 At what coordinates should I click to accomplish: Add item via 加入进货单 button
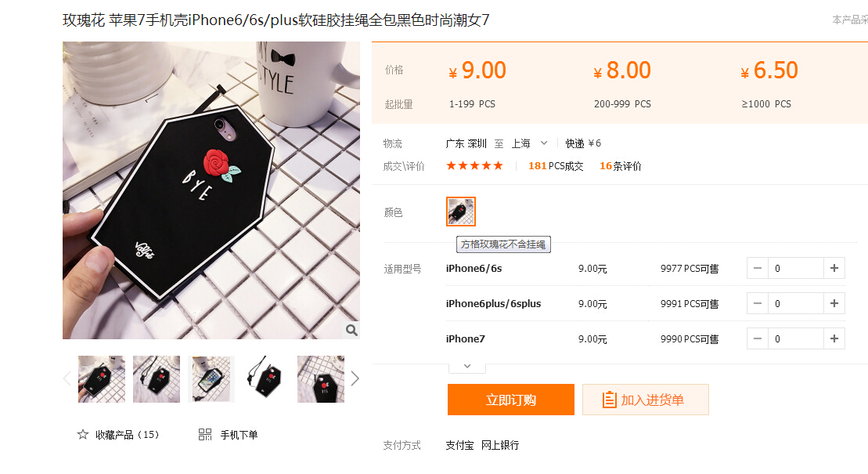(646, 400)
